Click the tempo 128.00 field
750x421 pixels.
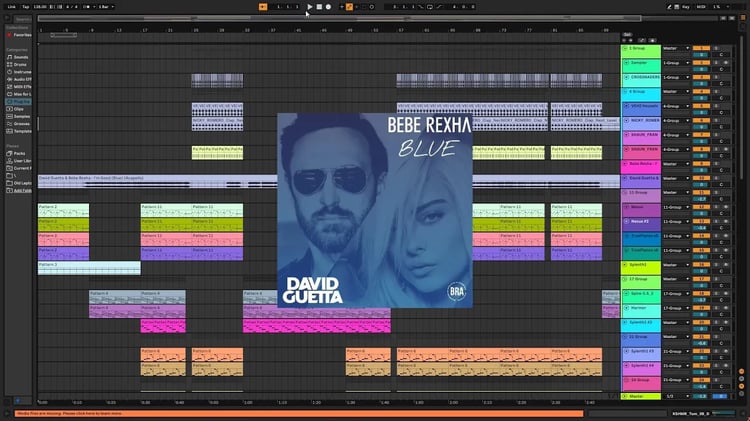40,7
